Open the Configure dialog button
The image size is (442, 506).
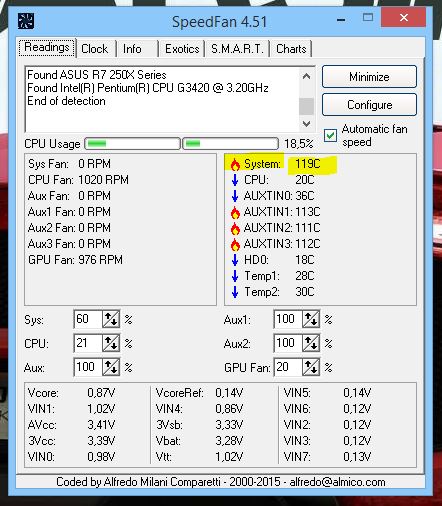(369, 105)
